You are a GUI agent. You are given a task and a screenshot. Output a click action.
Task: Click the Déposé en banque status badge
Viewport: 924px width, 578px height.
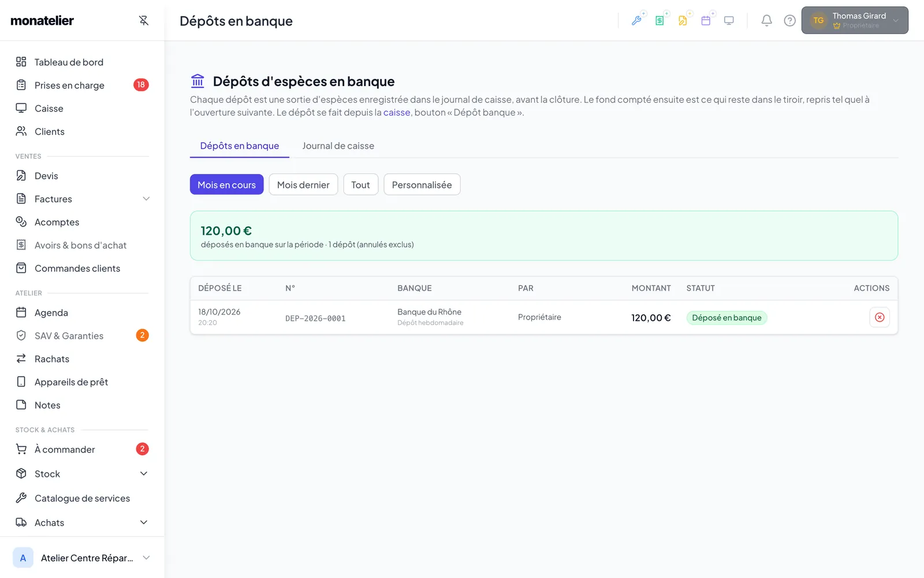pos(726,318)
